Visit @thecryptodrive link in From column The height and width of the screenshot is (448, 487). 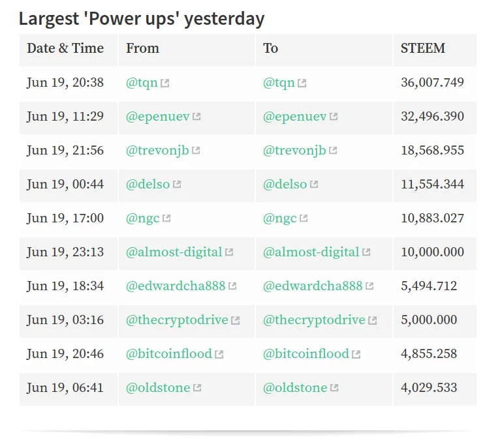(x=177, y=320)
